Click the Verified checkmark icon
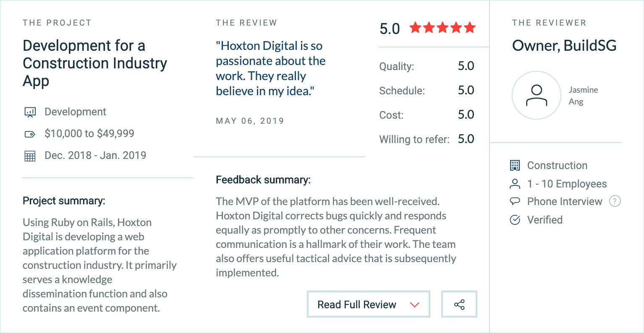Screen dimensions: 644x333 (515, 220)
